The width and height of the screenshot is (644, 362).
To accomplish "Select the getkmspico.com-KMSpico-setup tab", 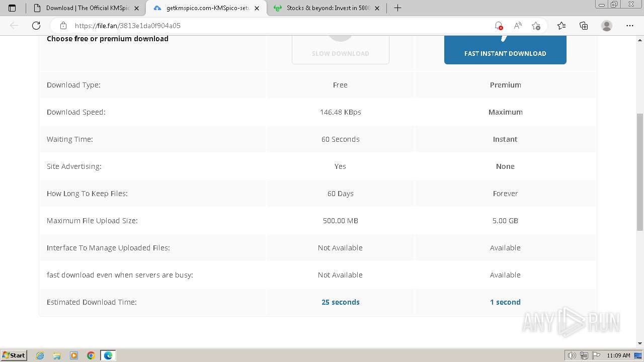I will (x=206, y=8).
